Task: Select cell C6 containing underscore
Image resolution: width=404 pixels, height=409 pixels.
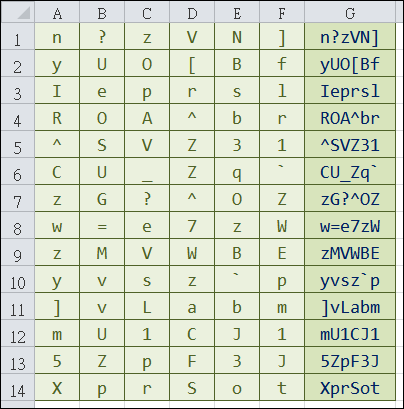Action: [x=147, y=172]
